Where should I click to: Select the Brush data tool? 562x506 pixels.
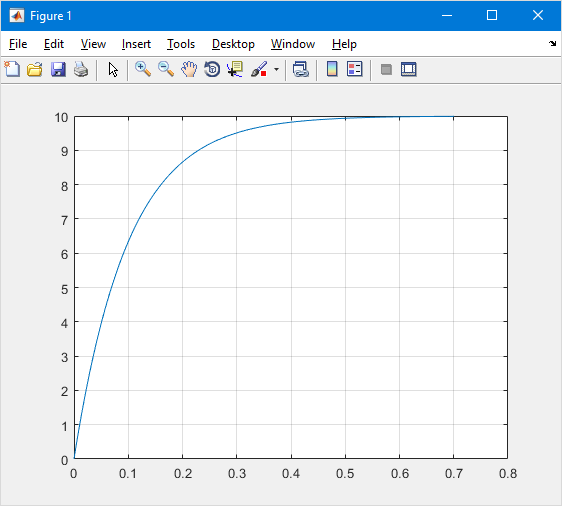(259, 69)
